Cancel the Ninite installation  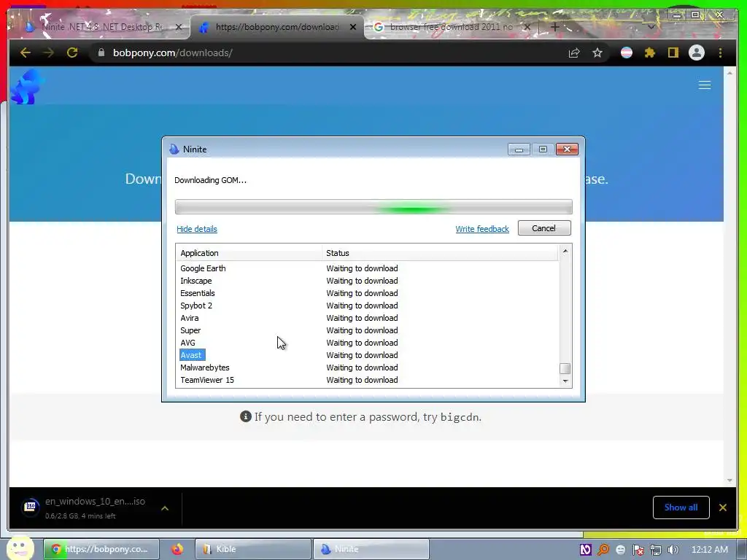544,228
